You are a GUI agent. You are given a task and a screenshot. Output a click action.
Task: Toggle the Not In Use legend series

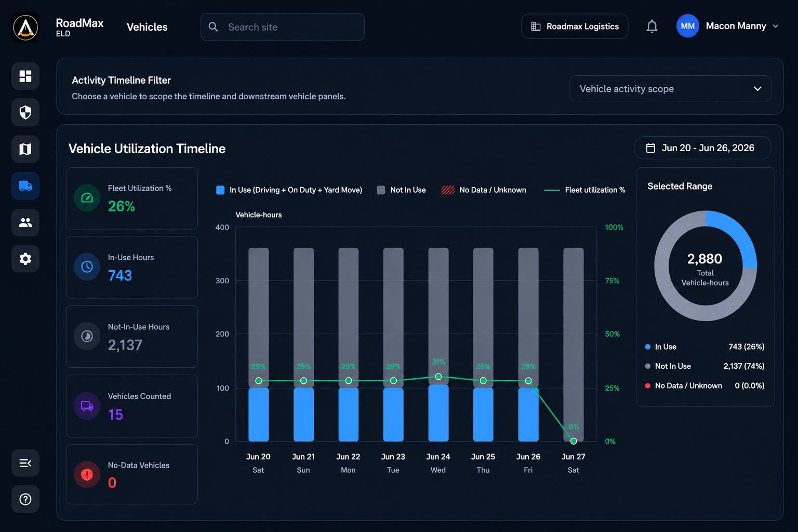tap(401, 190)
